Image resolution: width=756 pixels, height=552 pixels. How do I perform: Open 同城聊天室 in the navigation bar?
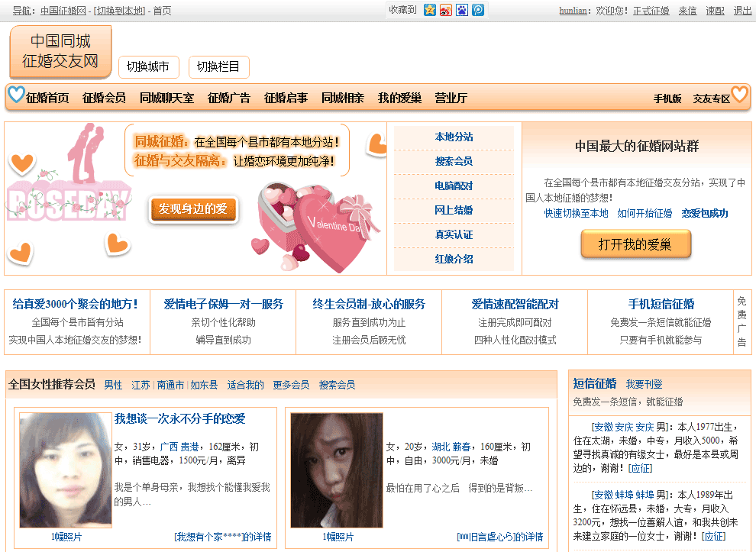click(166, 98)
